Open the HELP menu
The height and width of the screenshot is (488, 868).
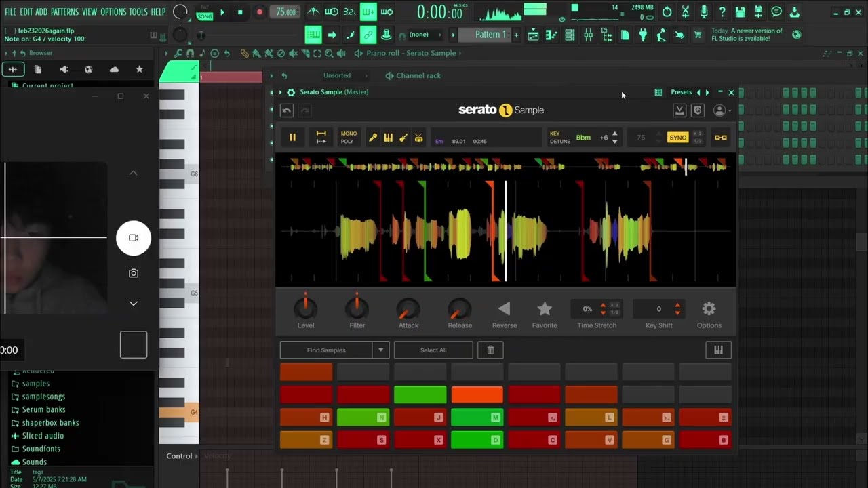pyautogui.click(x=158, y=12)
